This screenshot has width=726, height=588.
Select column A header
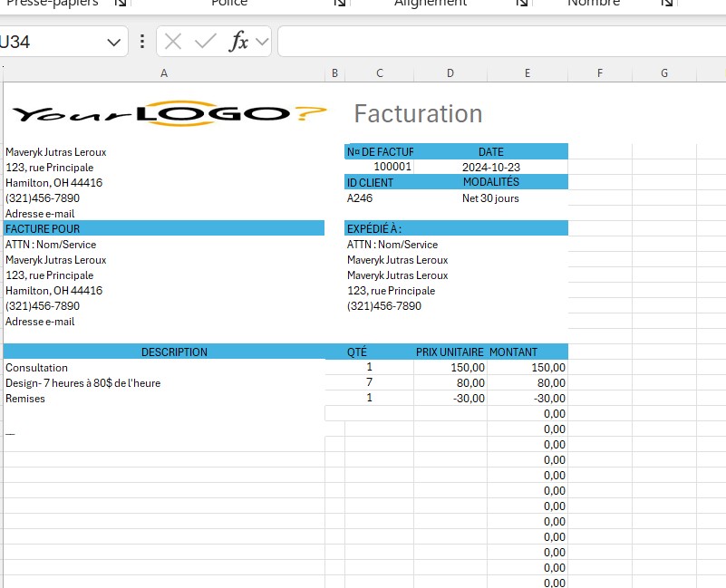[163, 73]
